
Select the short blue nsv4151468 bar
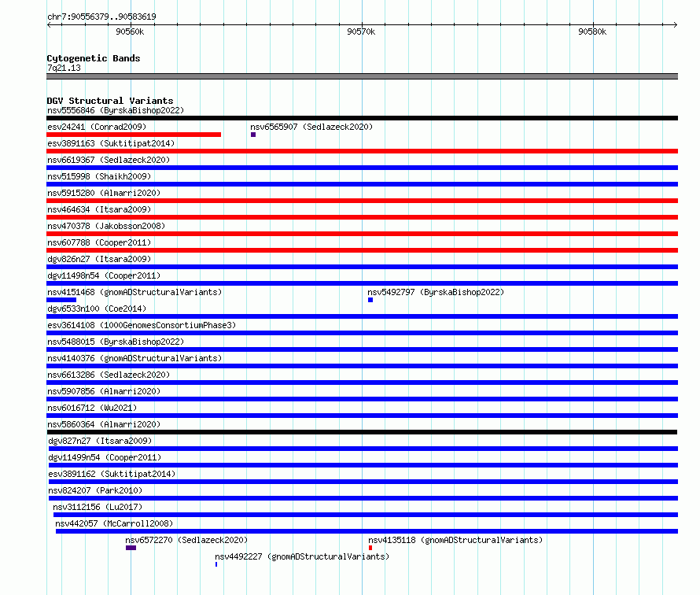[61, 300]
